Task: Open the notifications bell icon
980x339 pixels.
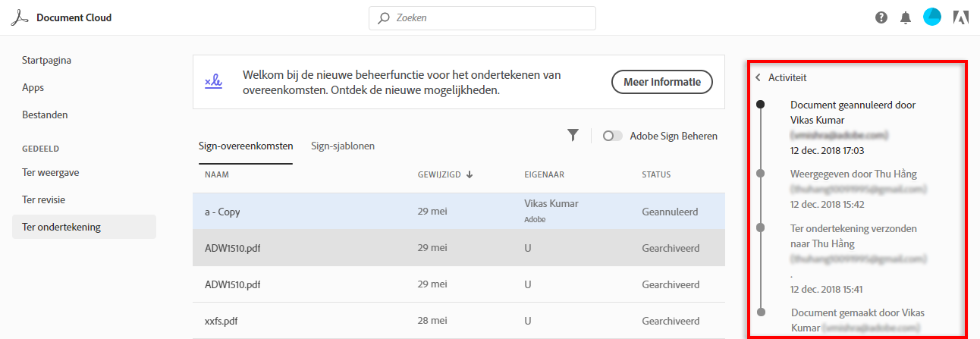Action: point(905,17)
